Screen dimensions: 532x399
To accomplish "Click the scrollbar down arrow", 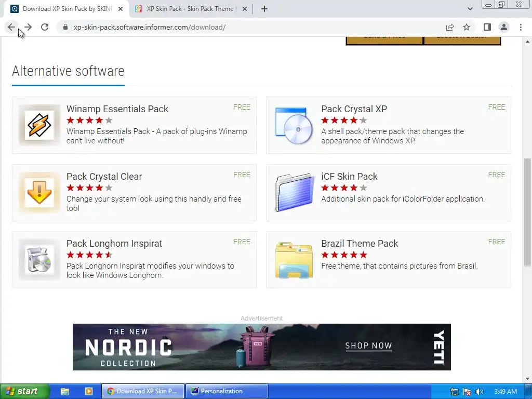I will pos(527,379).
